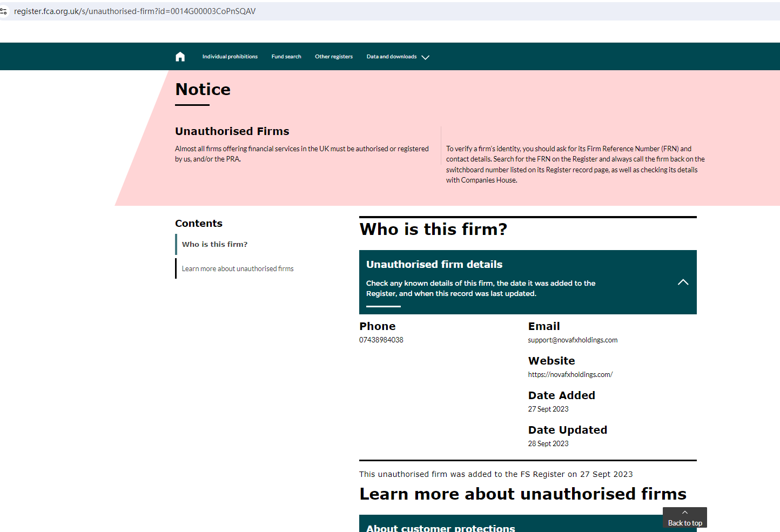
Task: Jump to 'Learn more about unauthorised firms' from Contents
Action: [238, 268]
